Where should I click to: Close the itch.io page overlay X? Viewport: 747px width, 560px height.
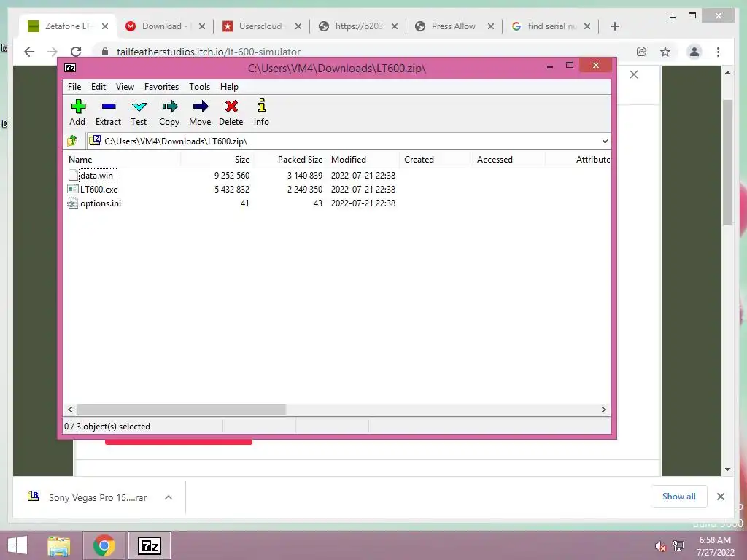(x=634, y=74)
